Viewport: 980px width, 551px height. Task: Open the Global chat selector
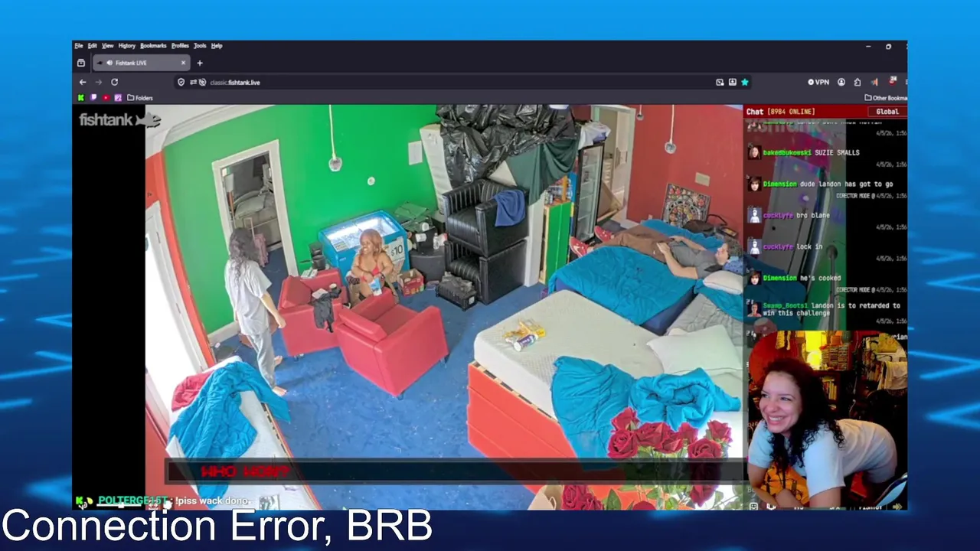click(x=887, y=112)
